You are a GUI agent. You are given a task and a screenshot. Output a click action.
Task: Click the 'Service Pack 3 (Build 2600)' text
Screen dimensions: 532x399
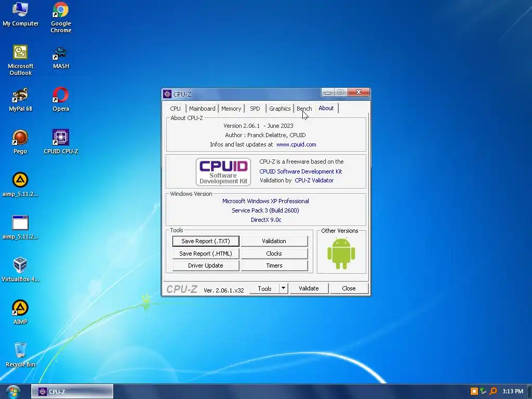(x=265, y=210)
